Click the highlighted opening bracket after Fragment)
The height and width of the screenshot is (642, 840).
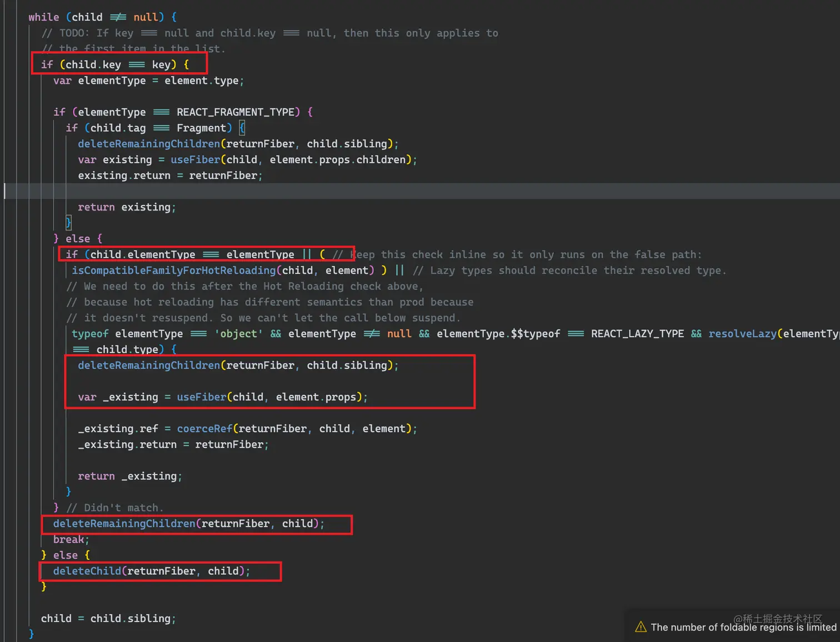point(242,128)
